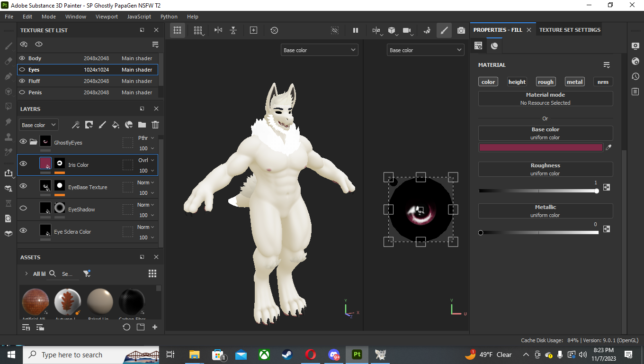Click the add effect magic wand icon
Image resolution: width=644 pixels, height=364 pixels.
coord(76,125)
